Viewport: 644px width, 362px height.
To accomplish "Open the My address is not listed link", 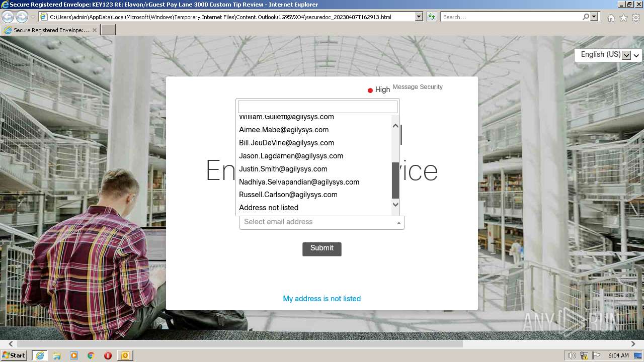I will (322, 299).
